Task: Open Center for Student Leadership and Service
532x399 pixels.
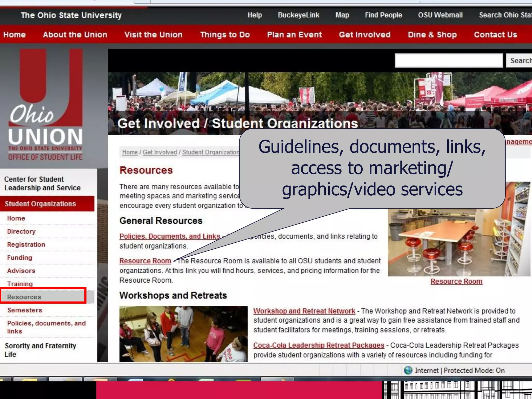Action: click(x=43, y=183)
